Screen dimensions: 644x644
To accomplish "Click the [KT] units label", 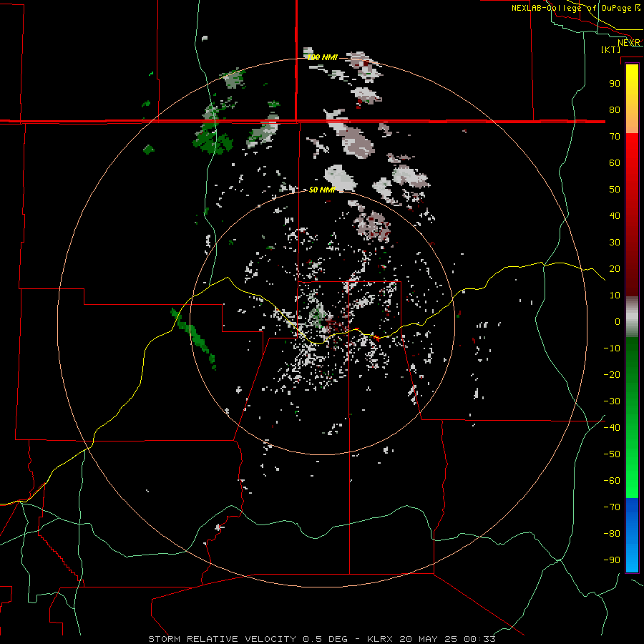I will (x=610, y=49).
